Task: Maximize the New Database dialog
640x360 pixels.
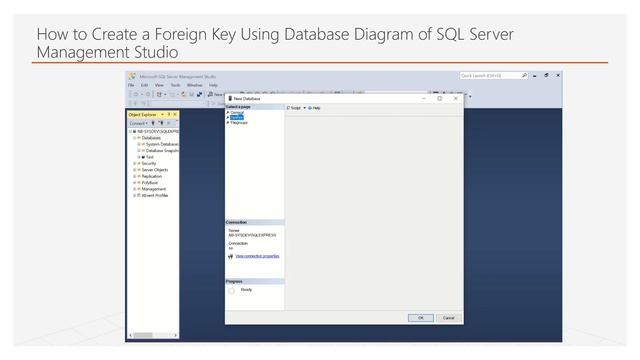Action: point(440,98)
